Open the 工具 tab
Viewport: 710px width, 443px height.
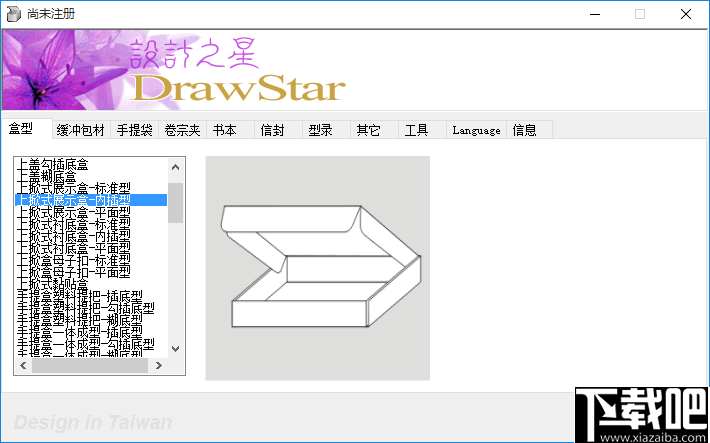[x=422, y=130]
